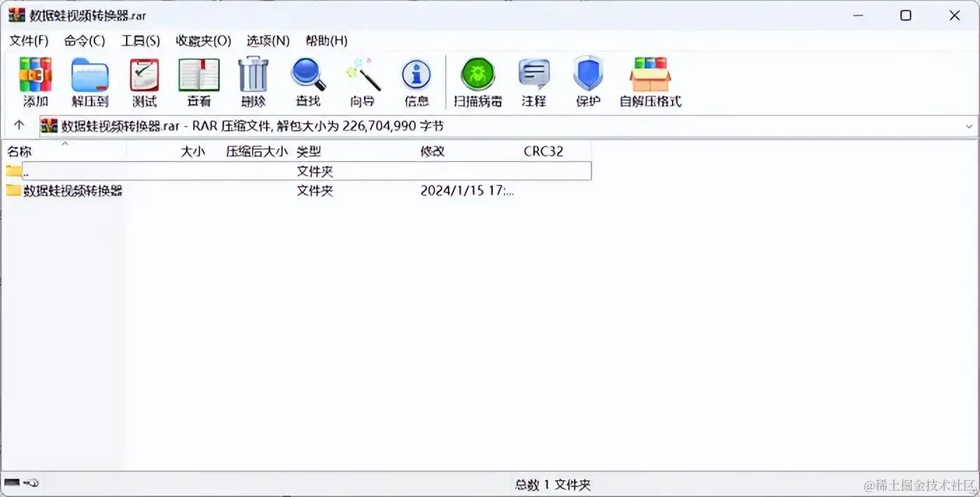Expand the address bar dropdown arrow

pyautogui.click(x=969, y=126)
